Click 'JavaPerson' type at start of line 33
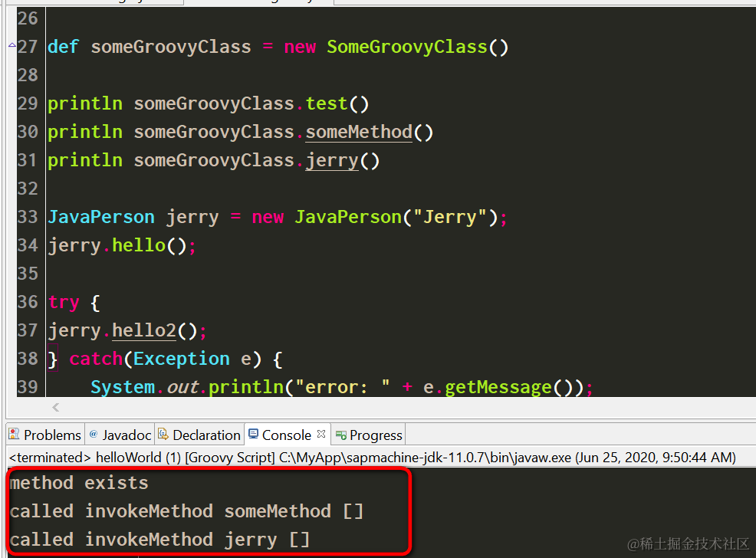Viewport: 756px width, 558px height. click(x=101, y=218)
